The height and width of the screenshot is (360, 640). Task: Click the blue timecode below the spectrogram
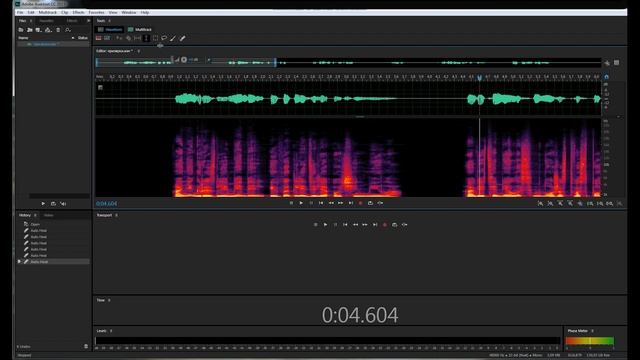107,203
